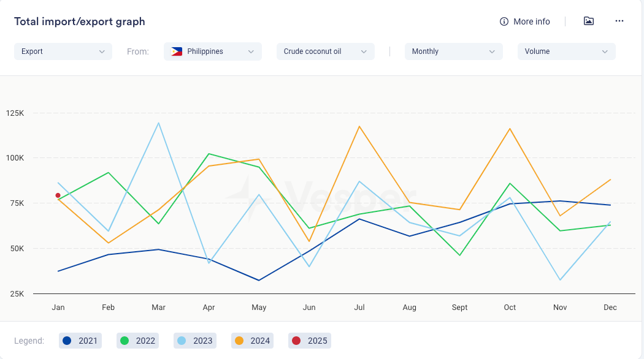The height and width of the screenshot is (359, 644).
Task: Click the chevron in the Export dropdown
Action: [x=102, y=51]
